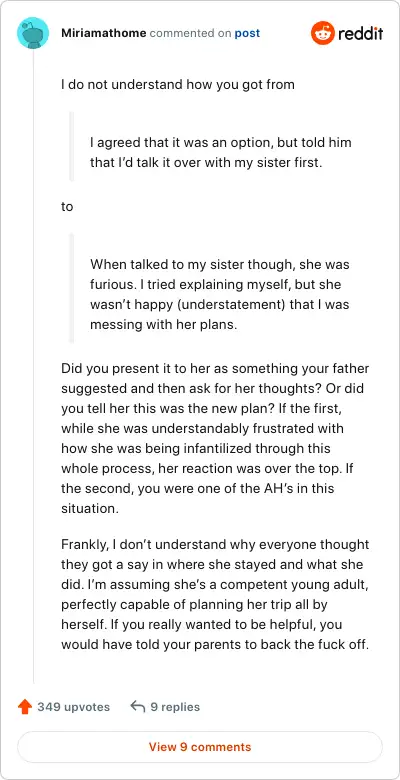Click the 'View 9 comments' button
400x780 pixels.
click(x=200, y=747)
